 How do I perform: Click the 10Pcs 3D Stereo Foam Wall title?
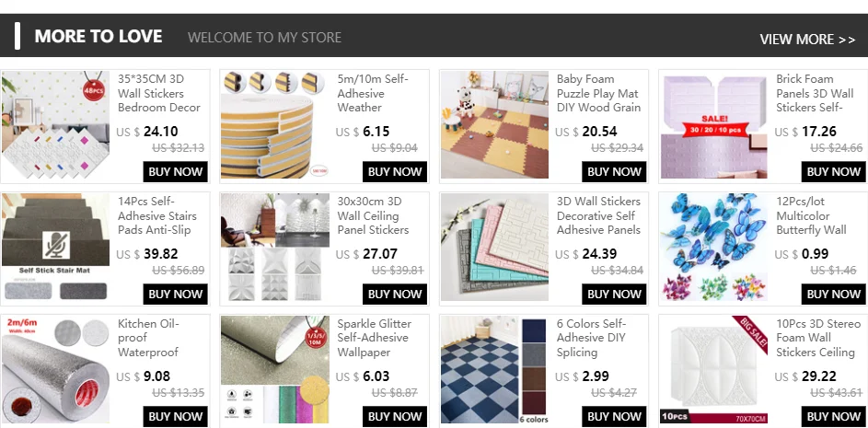click(x=818, y=338)
